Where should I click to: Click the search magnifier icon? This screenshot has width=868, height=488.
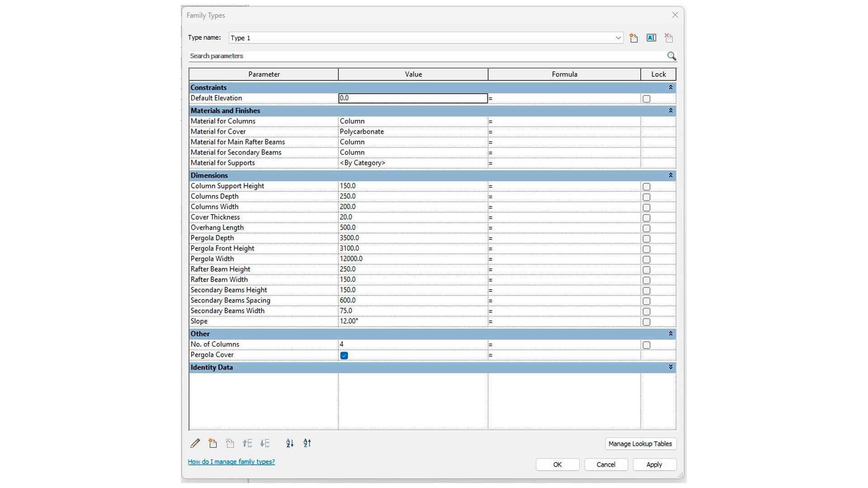(x=671, y=56)
